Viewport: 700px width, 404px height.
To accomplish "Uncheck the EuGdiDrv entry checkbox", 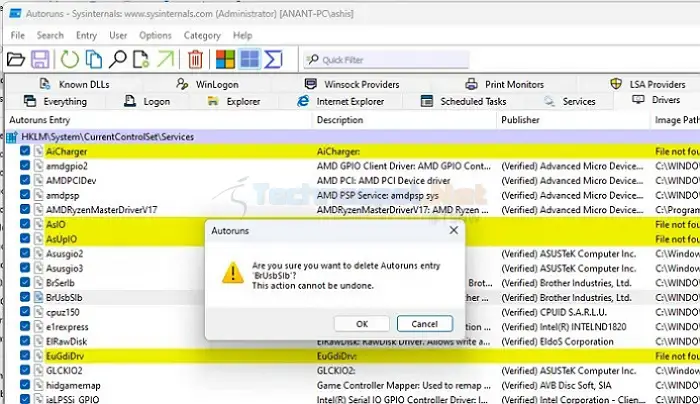I will [25, 355].
